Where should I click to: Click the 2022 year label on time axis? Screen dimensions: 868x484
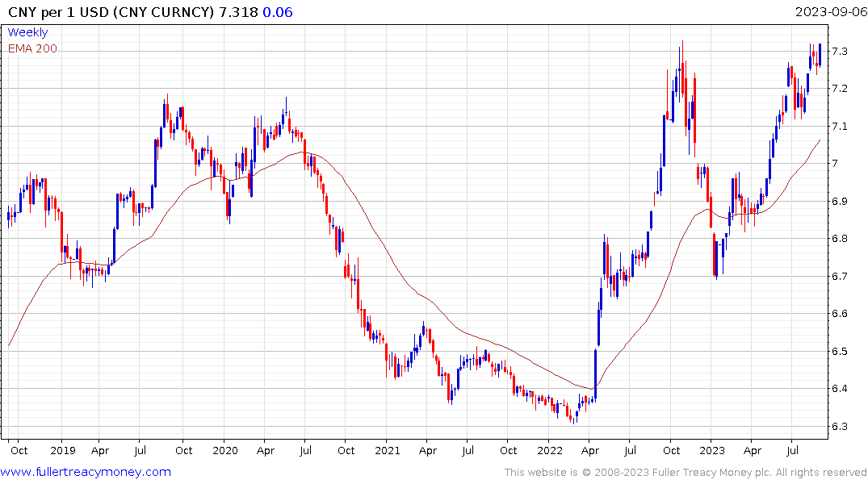point(550,450)
